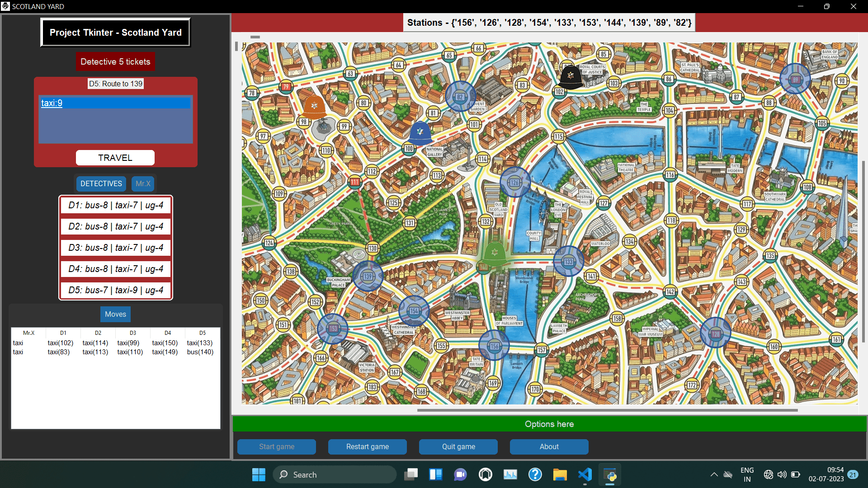The image size is (868, 488).
Task: Show hidden system tray icons
Action: 714,474
